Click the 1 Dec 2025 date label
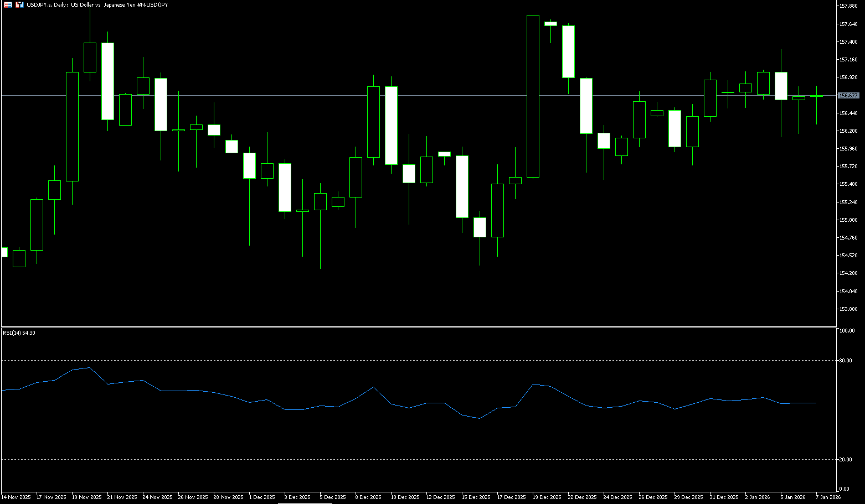 coord(262,497)
